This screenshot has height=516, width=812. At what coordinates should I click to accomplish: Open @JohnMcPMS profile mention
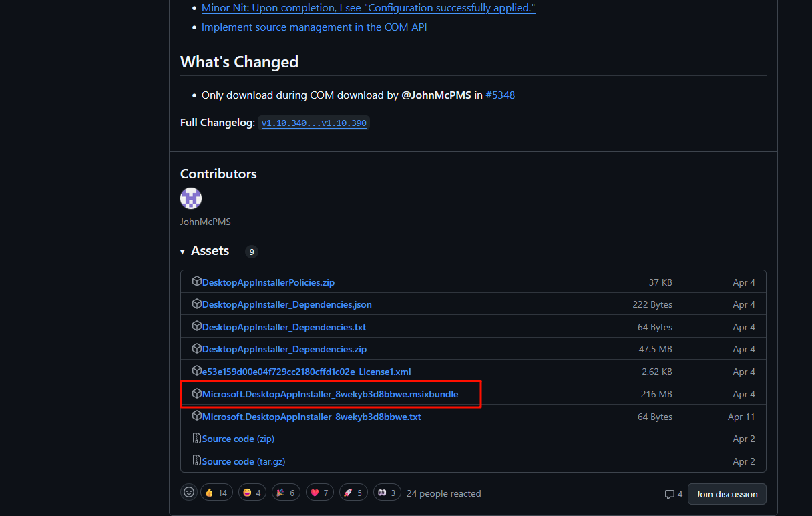point(436,95)
